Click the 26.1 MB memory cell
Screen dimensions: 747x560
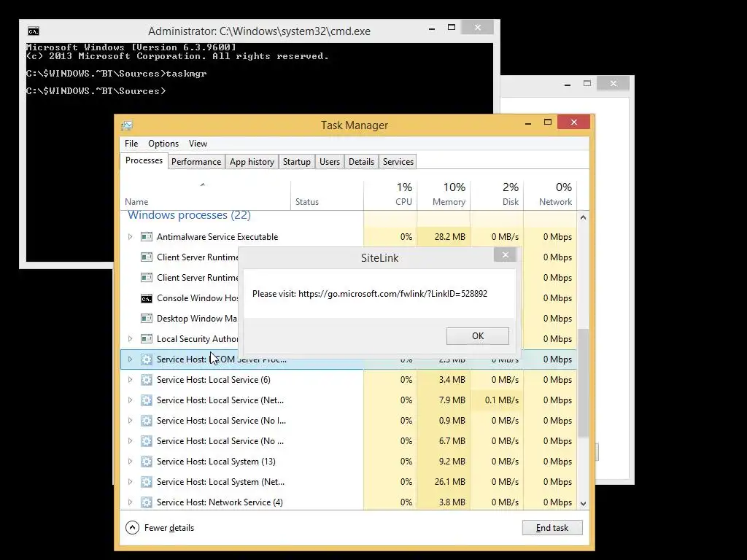pos(444,482)
